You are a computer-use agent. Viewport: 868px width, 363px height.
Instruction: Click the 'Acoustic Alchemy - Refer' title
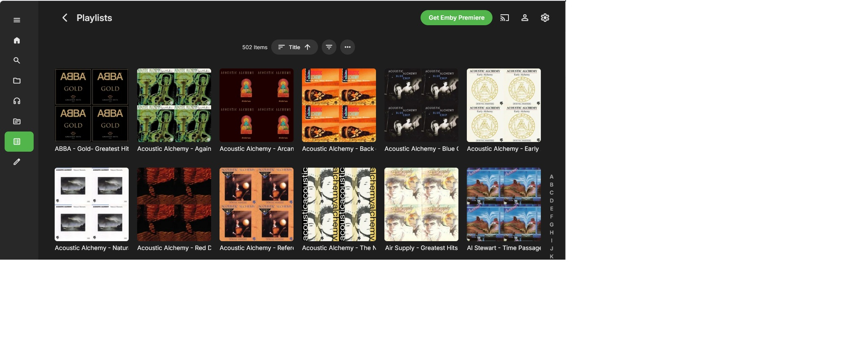pos(257,248)
